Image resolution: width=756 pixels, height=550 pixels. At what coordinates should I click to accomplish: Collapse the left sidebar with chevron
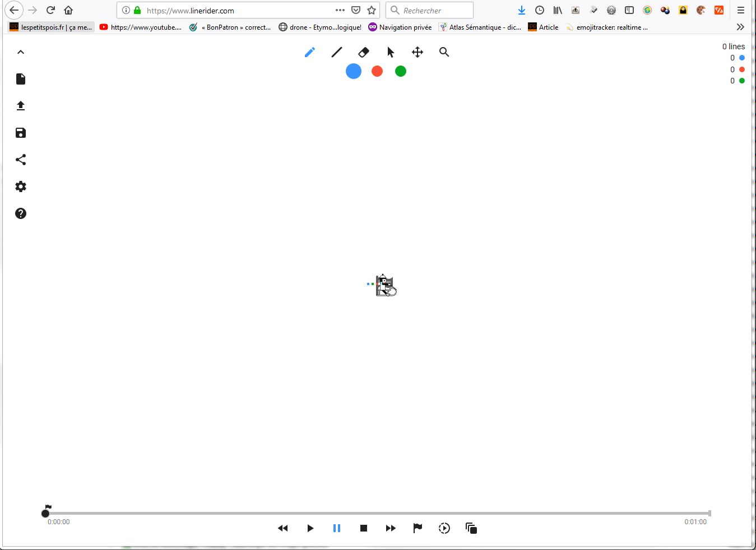tap(21, 52)
